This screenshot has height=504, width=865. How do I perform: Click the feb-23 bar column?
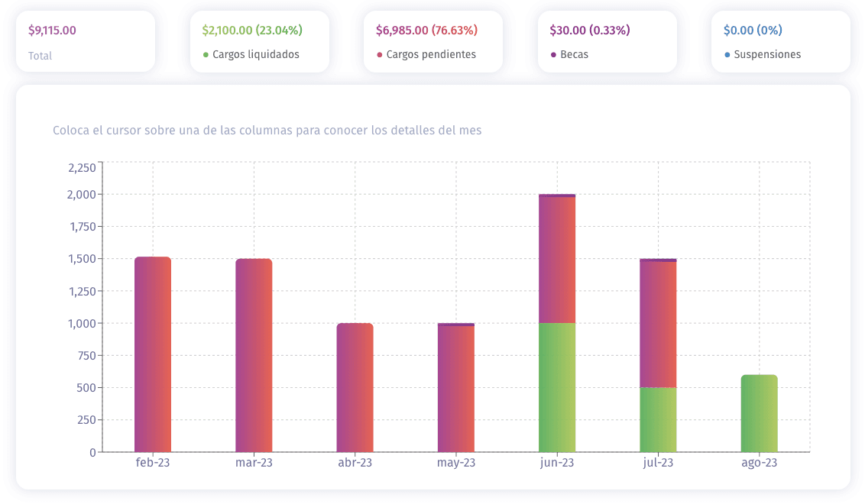(x=153, y=354)
